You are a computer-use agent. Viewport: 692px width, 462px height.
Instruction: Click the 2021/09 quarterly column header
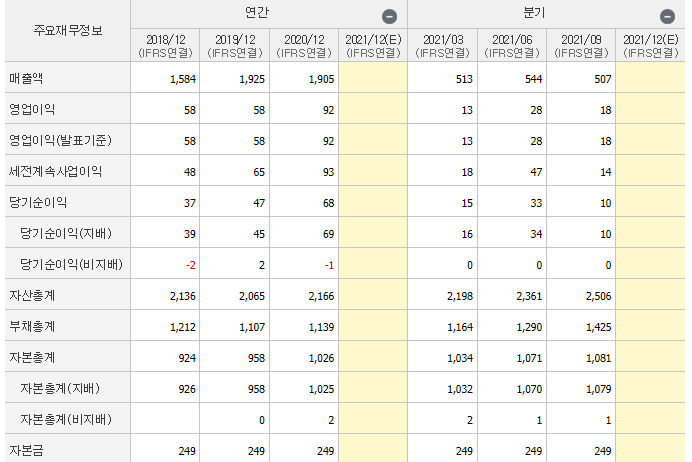pos(581,46)
